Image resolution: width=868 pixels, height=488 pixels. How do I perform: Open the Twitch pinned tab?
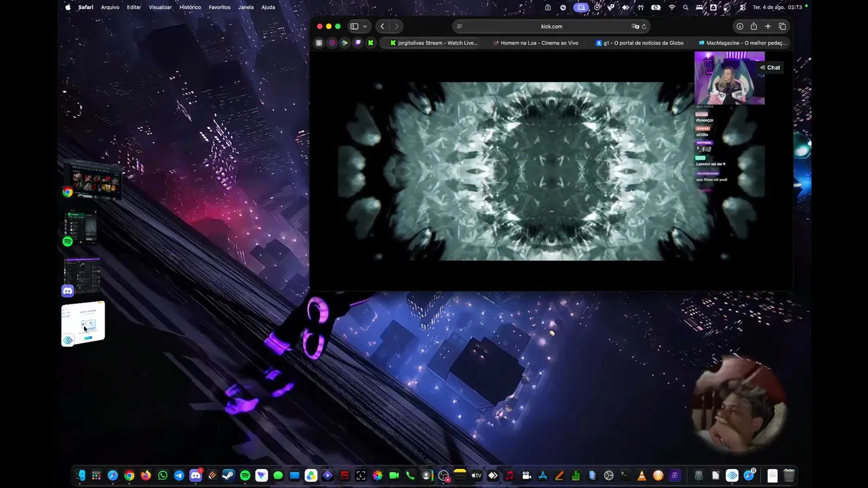click(x=358, y=43)
